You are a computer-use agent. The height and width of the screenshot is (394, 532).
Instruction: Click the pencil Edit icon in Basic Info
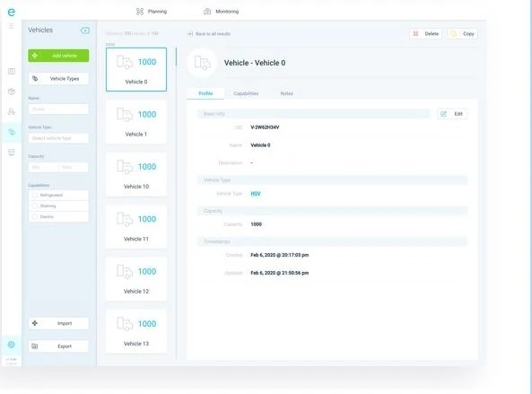pos(443,114)
